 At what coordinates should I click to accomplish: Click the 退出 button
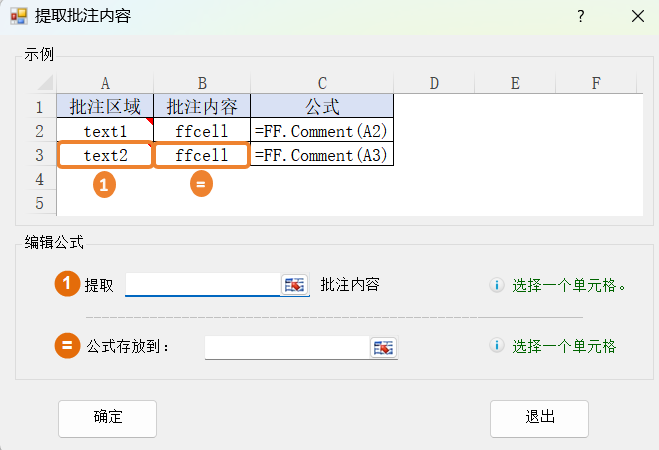click(539, 418)
